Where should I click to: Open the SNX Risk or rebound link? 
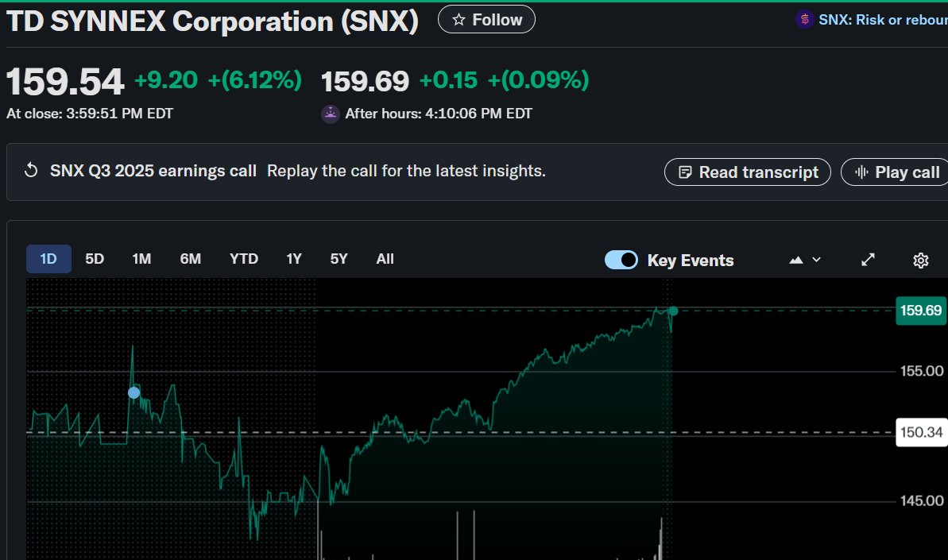click(881, 20)
